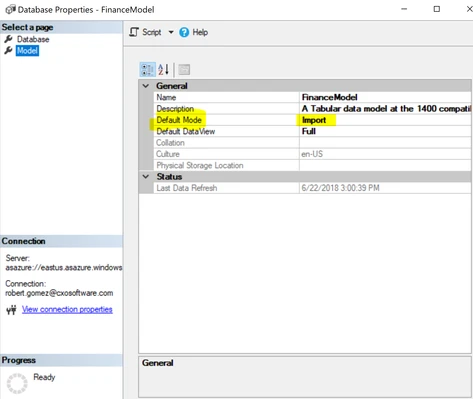Click the Property Pages icon
This screenshot has height=399, width=473.
184,70
